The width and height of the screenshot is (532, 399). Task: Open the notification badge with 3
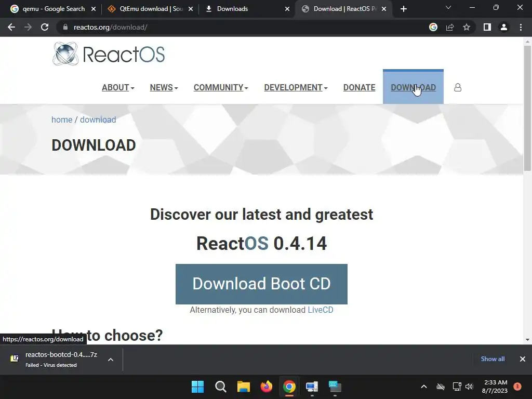coord(517,386)
